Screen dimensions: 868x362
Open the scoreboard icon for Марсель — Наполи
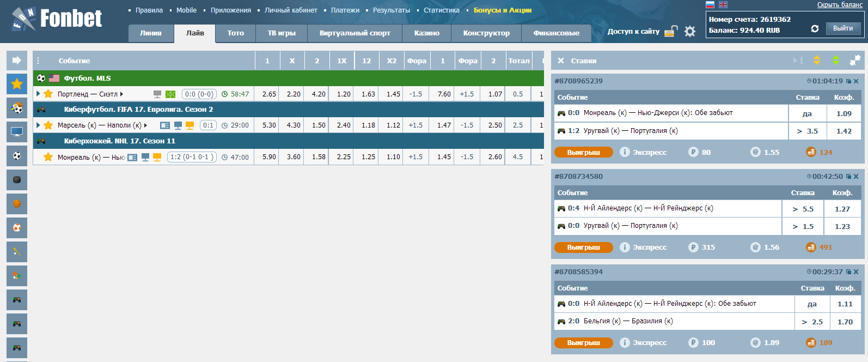click(165, 125)
